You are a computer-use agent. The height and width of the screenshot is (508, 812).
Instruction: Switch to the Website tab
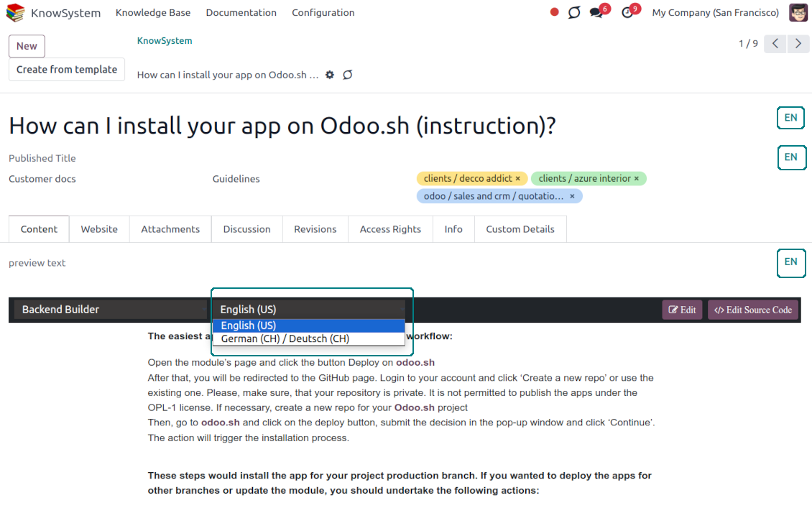99,229
